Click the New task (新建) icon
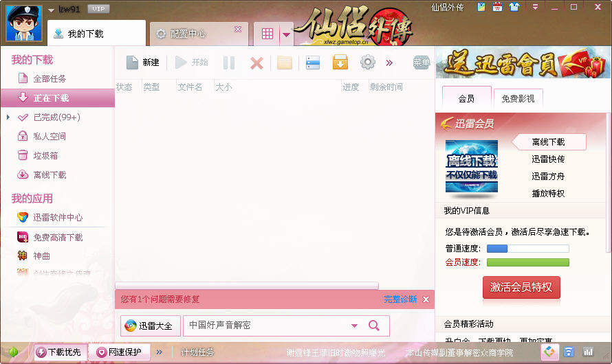Viewport: 612px width, 364px height. 132,62
